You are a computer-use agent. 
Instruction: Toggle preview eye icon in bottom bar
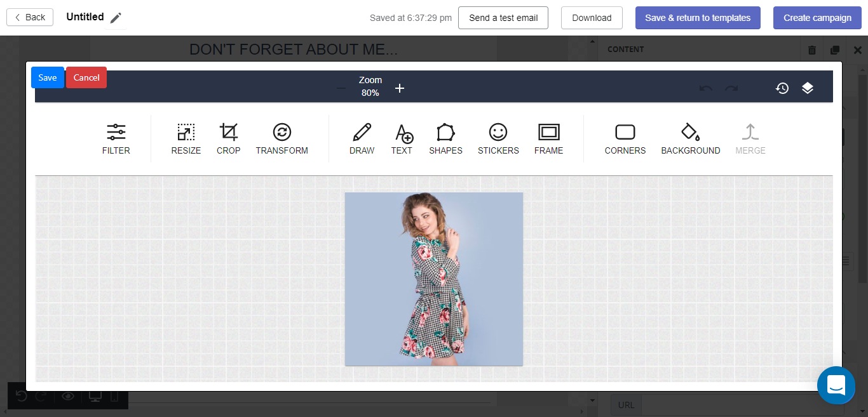tap(68, 396)
